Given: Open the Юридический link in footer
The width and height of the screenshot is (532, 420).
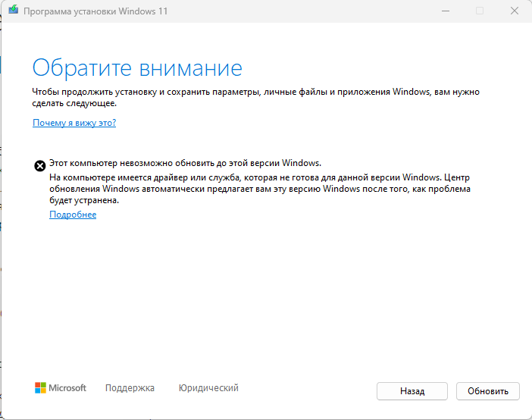Looking at the screenshot, I should [208, 387].
